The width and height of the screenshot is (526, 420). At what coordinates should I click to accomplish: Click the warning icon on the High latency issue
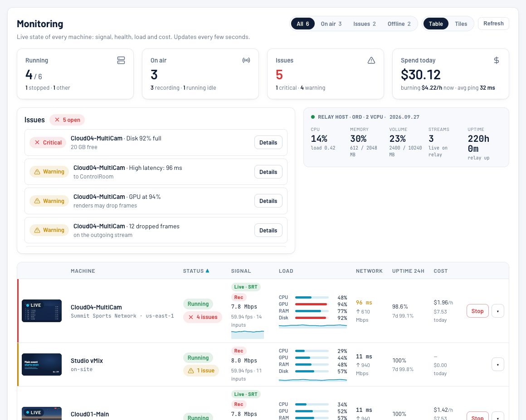pos(37,172)
